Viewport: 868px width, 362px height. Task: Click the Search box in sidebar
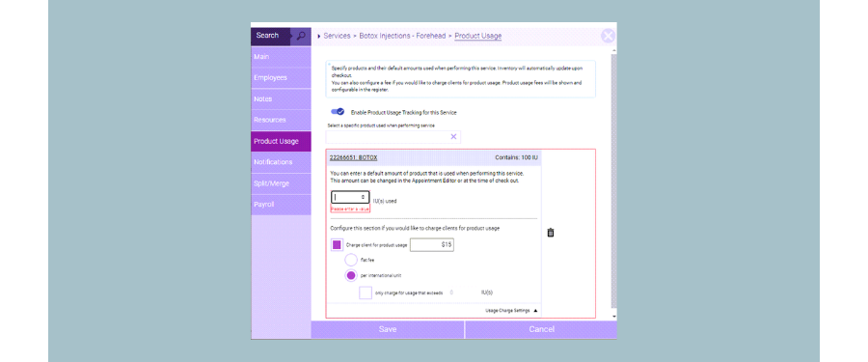[271, 36]
